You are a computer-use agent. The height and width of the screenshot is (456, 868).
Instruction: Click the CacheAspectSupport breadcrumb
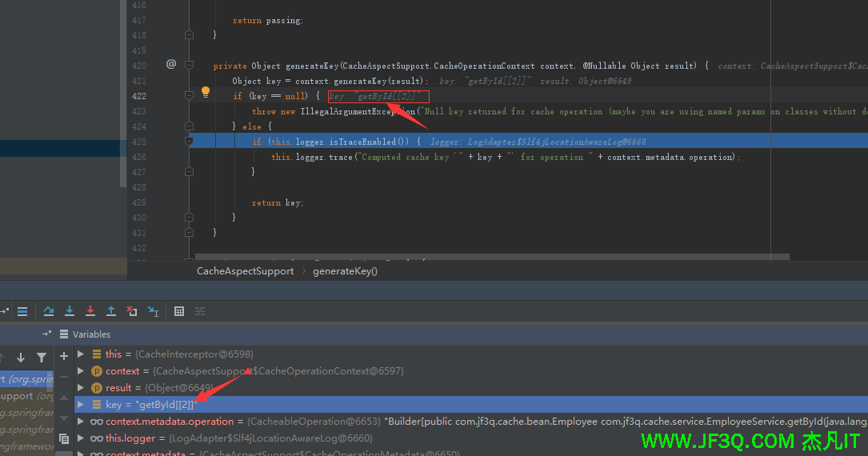(x=245, y=271)
